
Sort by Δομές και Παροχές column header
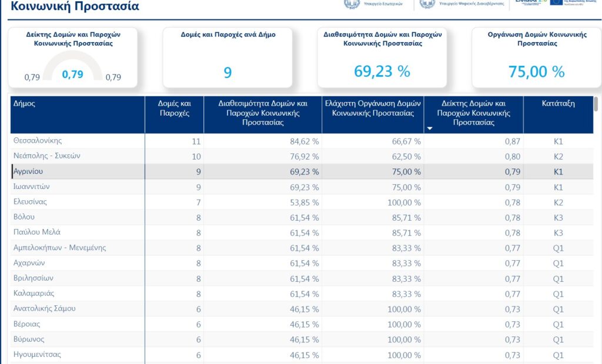tap(174, 108)
